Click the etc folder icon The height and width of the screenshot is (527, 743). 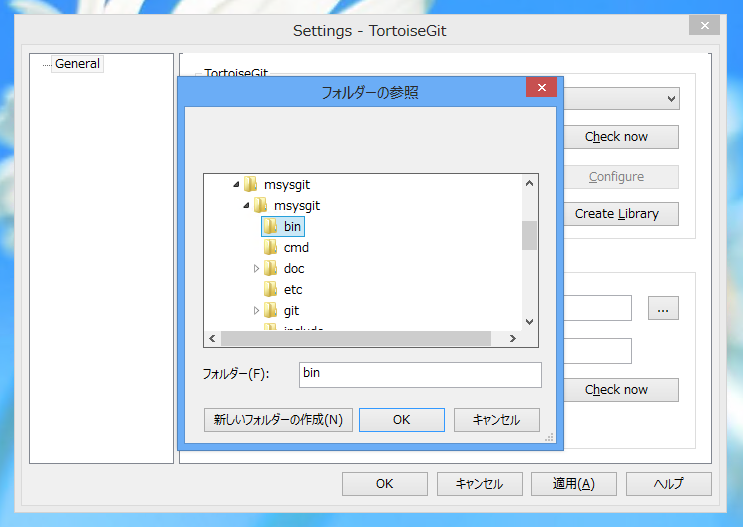pos(271,289)
